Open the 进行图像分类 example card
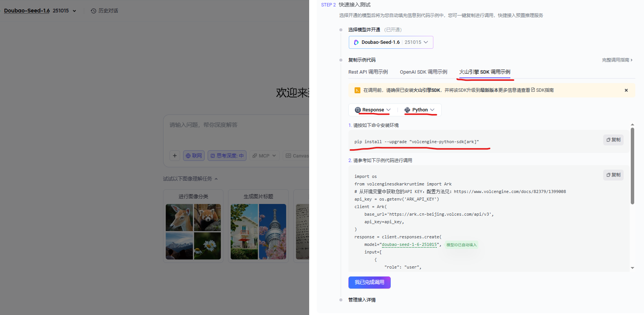The width and height of the screenshot is (644, 315). pos(193,226)
